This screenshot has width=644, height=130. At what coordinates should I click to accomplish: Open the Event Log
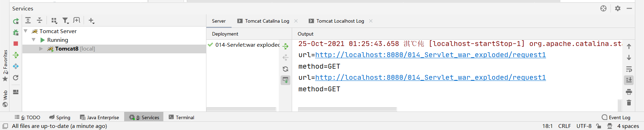616,117
